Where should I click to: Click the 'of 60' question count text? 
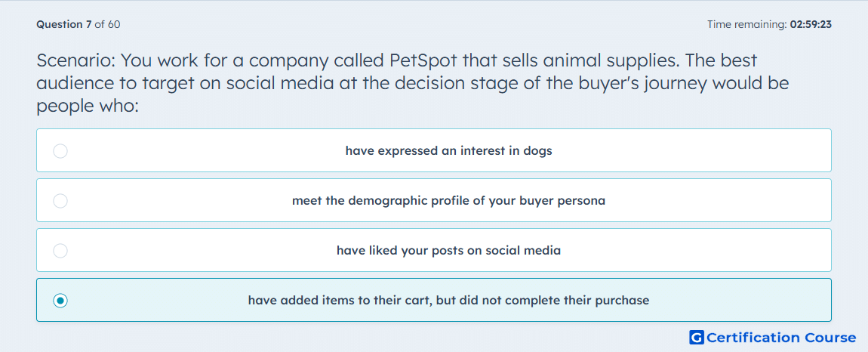click(107, 24)
